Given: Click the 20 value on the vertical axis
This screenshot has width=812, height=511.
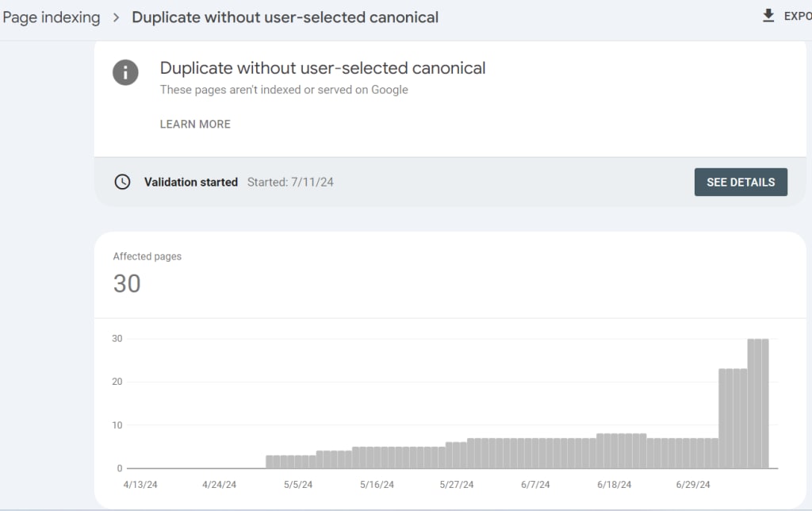Looking at the screenshot, I should tap(117, 382).
